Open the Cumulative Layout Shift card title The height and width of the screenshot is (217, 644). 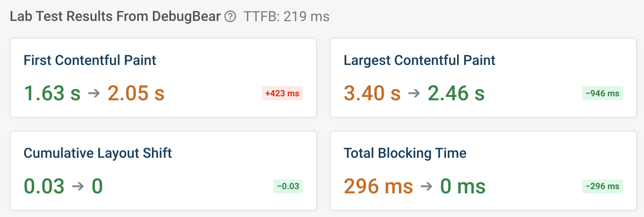98,153
